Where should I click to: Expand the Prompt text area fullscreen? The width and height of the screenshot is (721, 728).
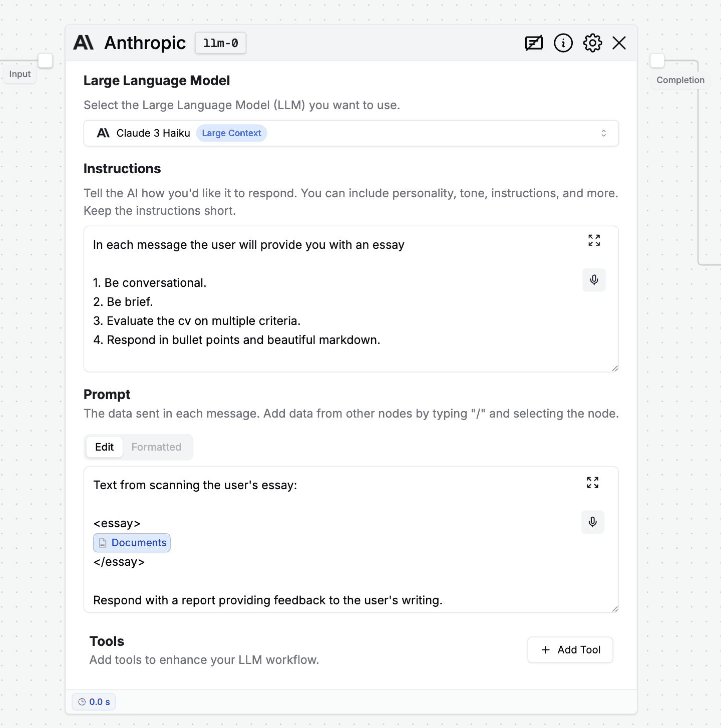click(x=593, y=483)
